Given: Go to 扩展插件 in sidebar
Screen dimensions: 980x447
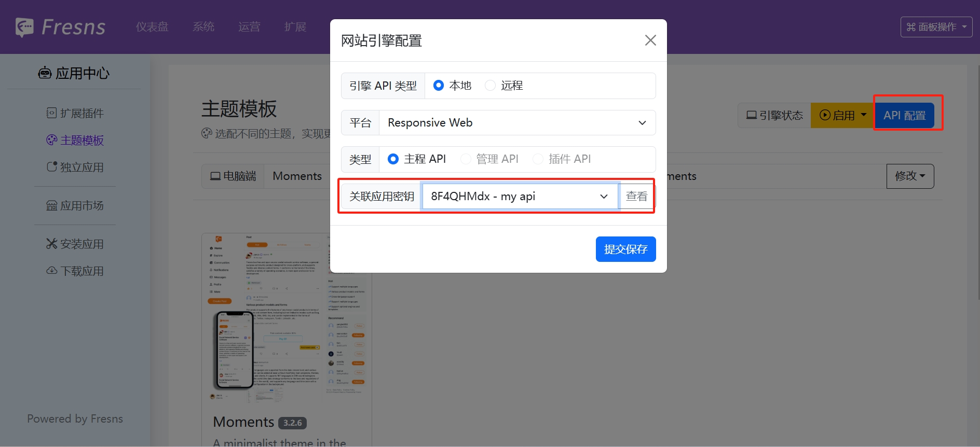Looking at the screenshot, I should (75, 114).
